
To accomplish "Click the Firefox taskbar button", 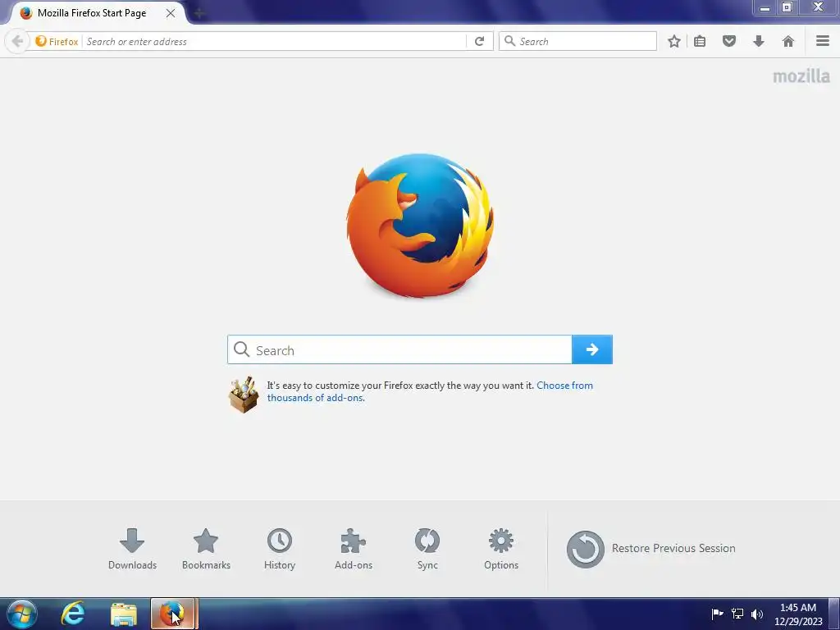I will click(174, 614).
